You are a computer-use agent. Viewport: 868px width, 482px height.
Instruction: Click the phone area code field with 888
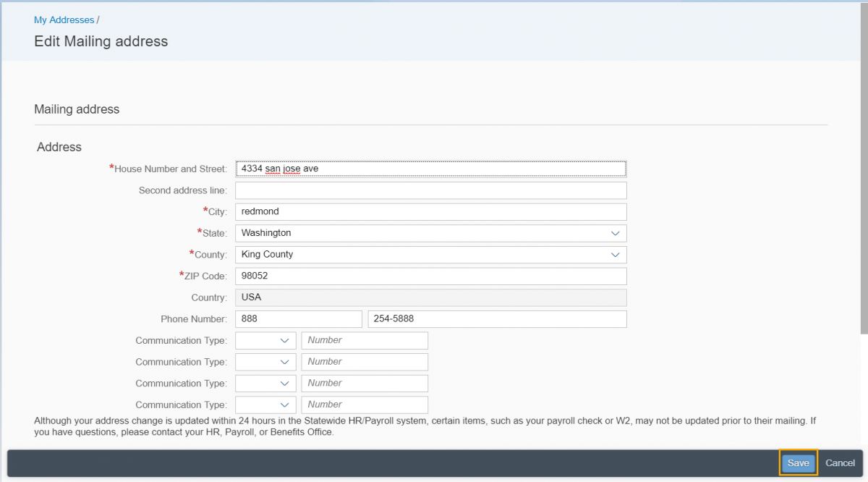(x=298, y=319)
